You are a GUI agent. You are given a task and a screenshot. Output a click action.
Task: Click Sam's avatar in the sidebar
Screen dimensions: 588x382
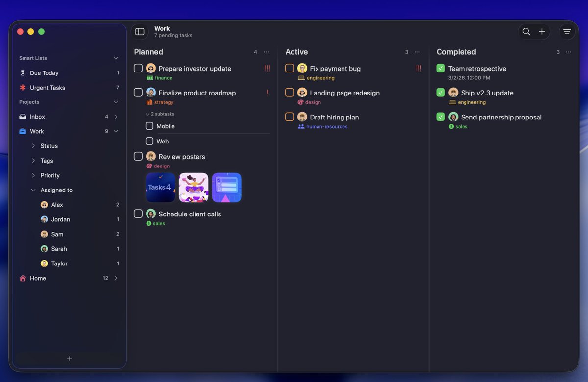[44, 234]
